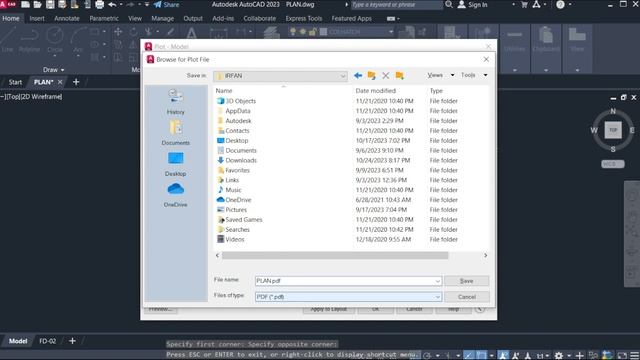Open the Help question mark icon
Viewport: 640px width, 360px height.
click(x=560, y=4)
